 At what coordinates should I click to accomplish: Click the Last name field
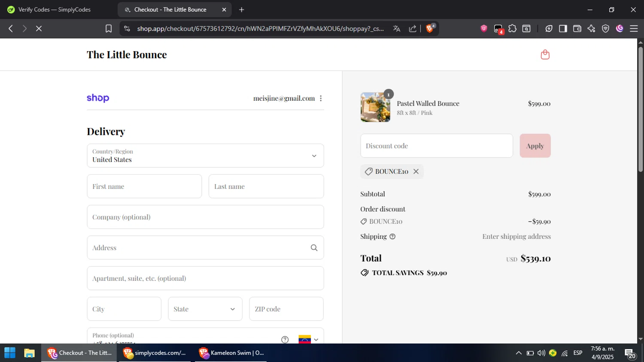pyautogui.click(x=266, y=186)
